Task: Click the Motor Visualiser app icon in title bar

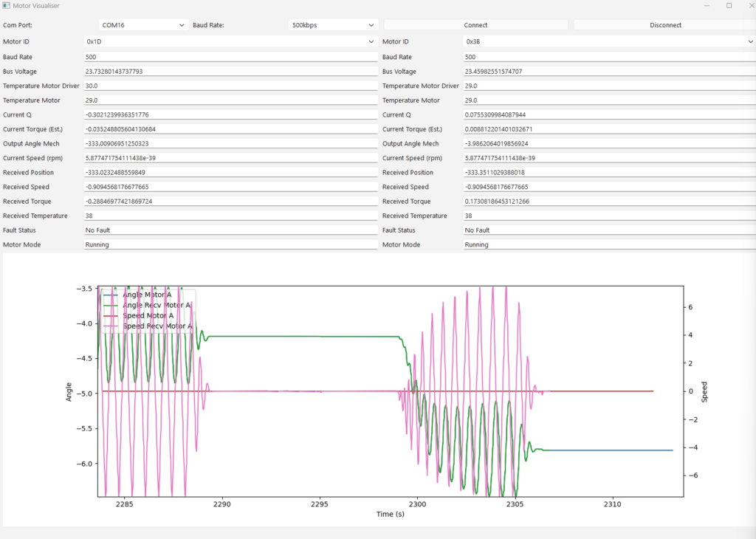Action: [x=6, y=5]
